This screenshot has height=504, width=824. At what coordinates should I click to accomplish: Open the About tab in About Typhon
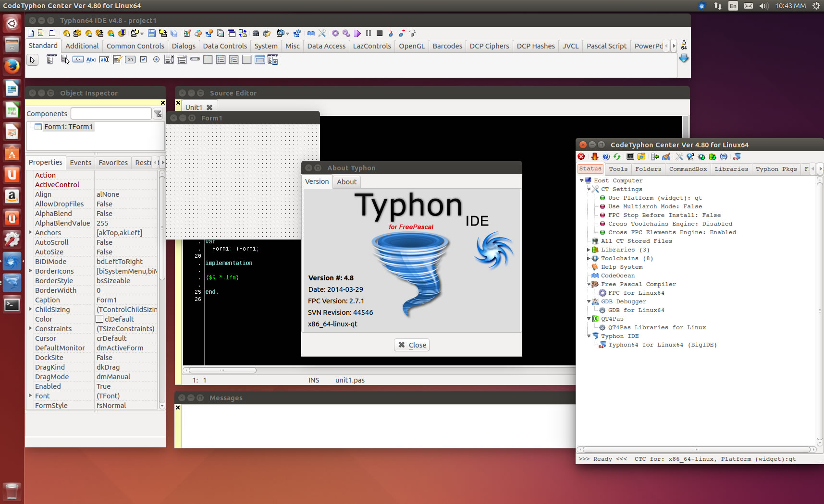click(346, 182)
